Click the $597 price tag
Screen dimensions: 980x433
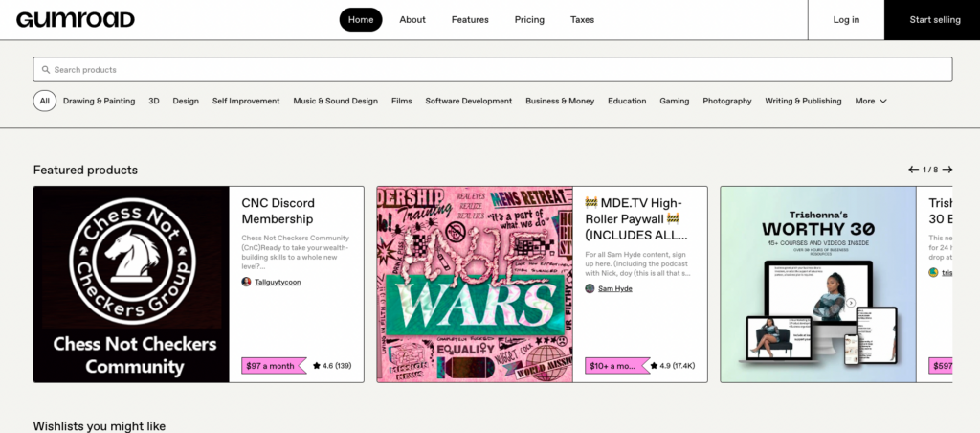tap(941, 365)
